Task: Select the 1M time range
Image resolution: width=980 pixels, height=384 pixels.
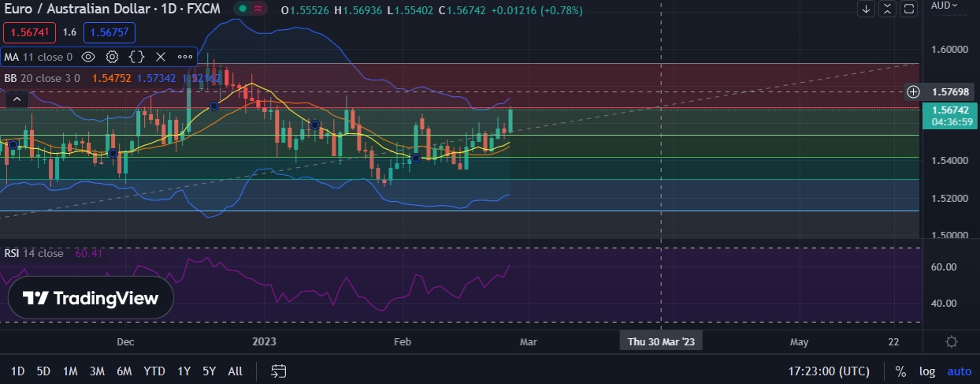Action: click(x=70, y=371)
